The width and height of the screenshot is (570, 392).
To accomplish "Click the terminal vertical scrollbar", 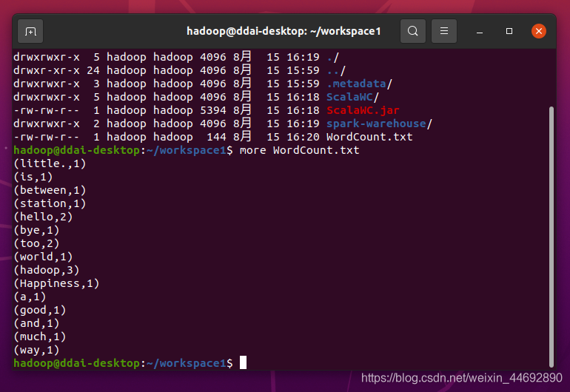I will pos(551,237).
